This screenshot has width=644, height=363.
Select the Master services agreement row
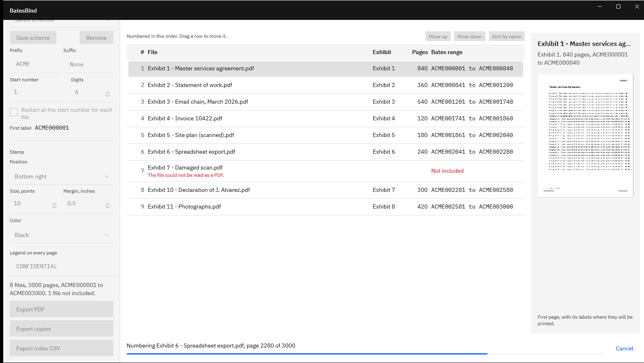point(326,68)
